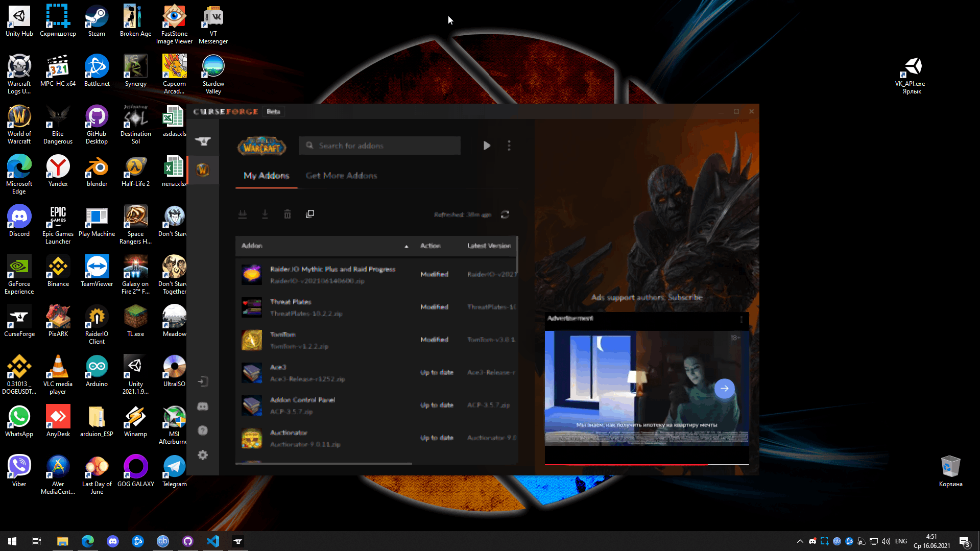Screen dimensions: 980x551
Task: Select the TomTom addon row
Action: (x=376, y=340)
